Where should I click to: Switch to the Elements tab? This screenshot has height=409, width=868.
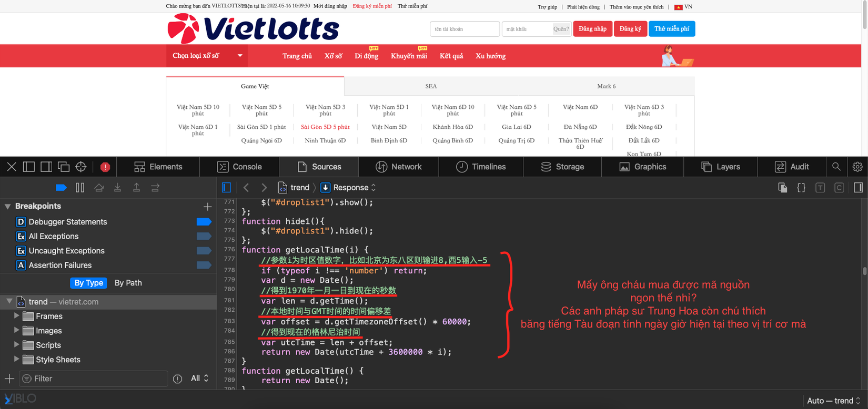click(x=158, y=167)
